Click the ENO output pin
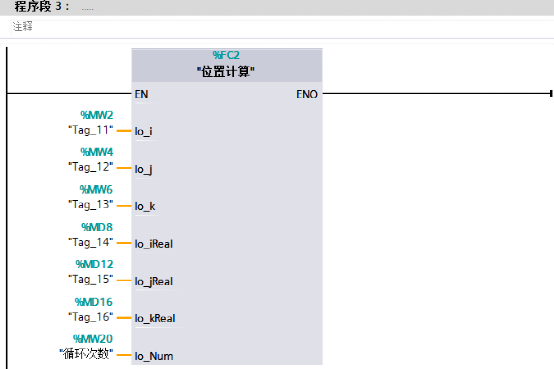The image size is (554, 369). pyautogui.click(x=307, y=94)
